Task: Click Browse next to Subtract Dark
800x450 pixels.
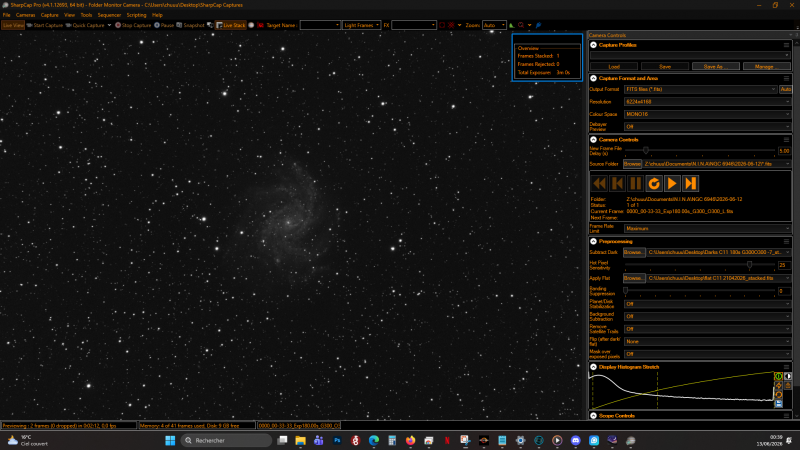Action: pyautogui.click(x=634, y=252)
